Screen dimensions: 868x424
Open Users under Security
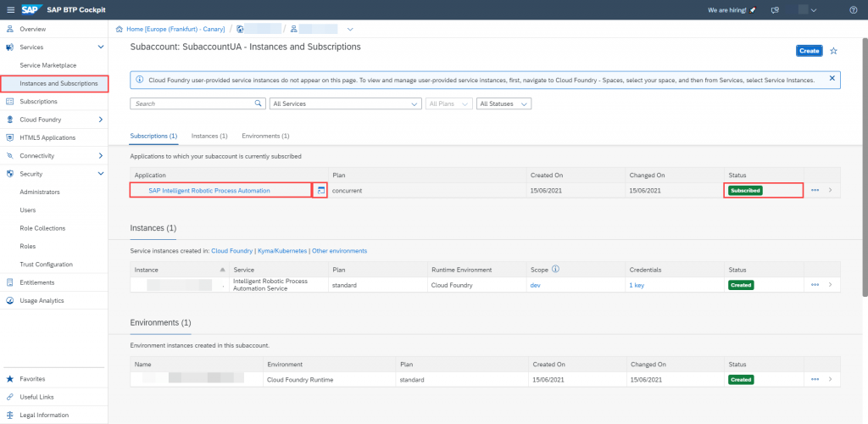[x=28, y=210]
